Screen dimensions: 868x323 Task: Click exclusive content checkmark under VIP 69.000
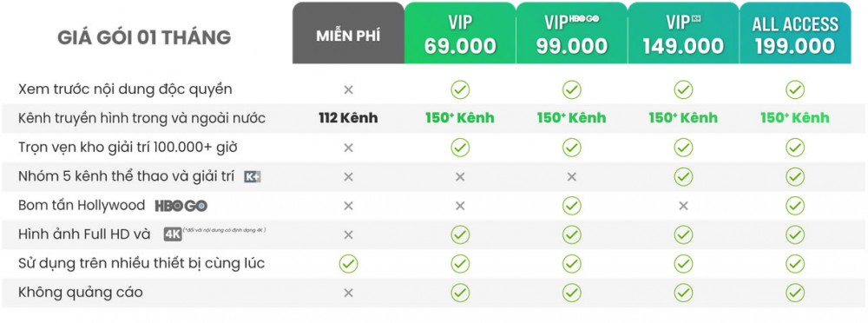tap(460, 89)
